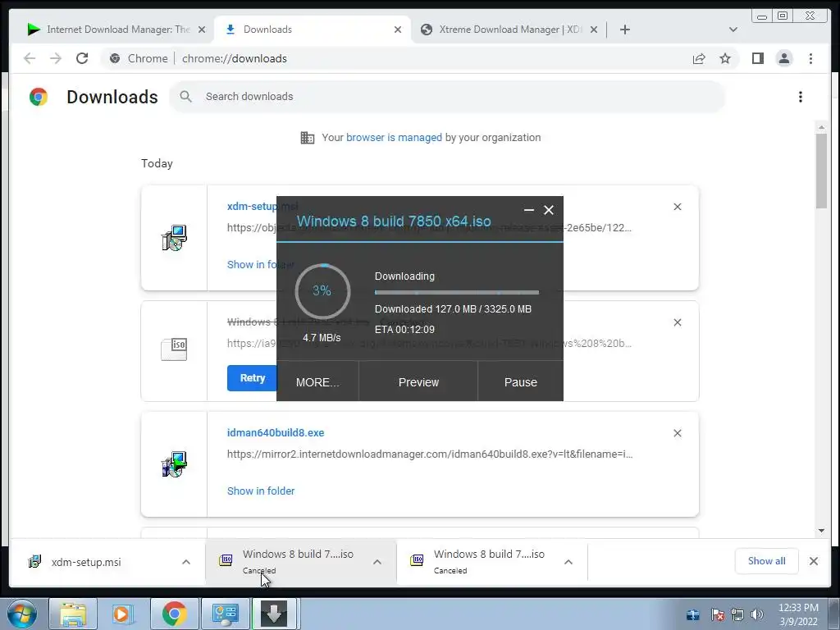Viewport: 840px width, 630px height.
Task: Click Show in folder for idman640build8.exe
Action: pos(260,491)
